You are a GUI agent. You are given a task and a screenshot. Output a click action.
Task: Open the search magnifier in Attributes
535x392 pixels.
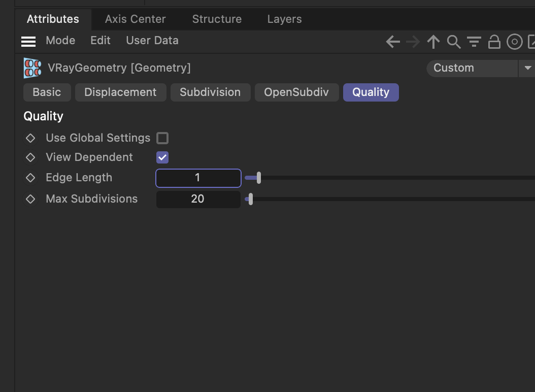pos(454,42)
